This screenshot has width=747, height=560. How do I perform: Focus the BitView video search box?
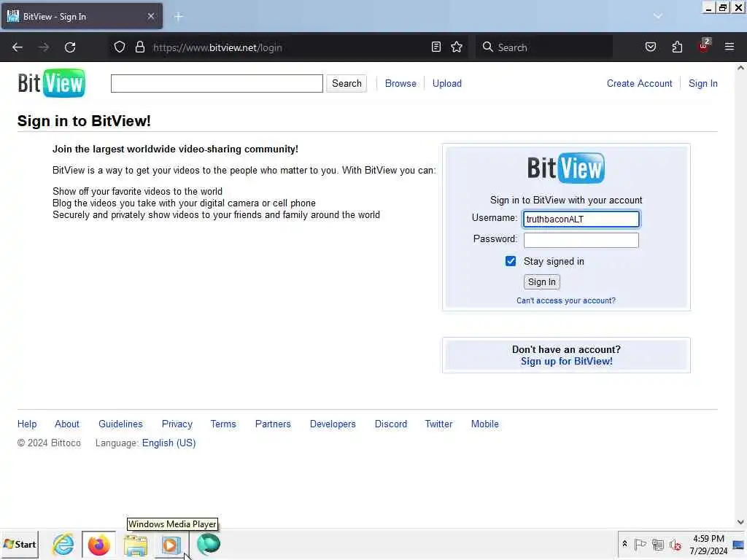tap(217, 83)
